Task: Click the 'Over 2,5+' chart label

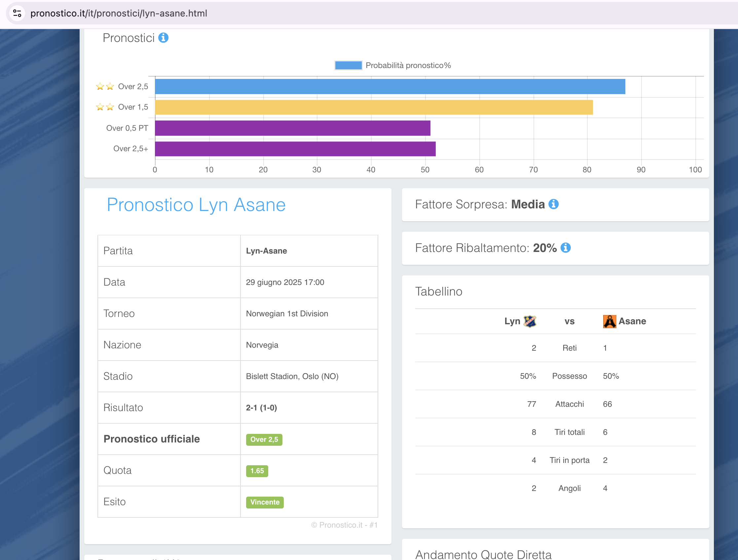Action: tap(131, 149)
